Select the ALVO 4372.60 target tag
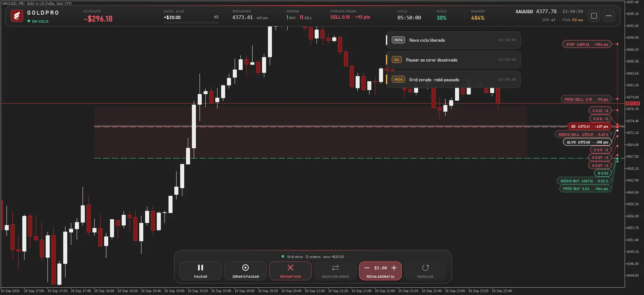The image size is (644, 295). click(x=587, y=142)
